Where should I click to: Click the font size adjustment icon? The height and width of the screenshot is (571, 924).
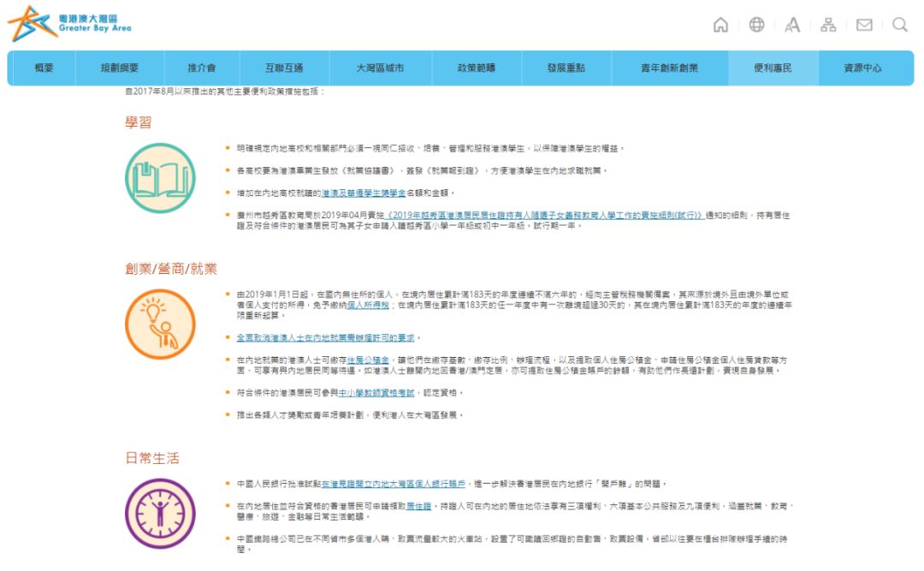(791, 26)
